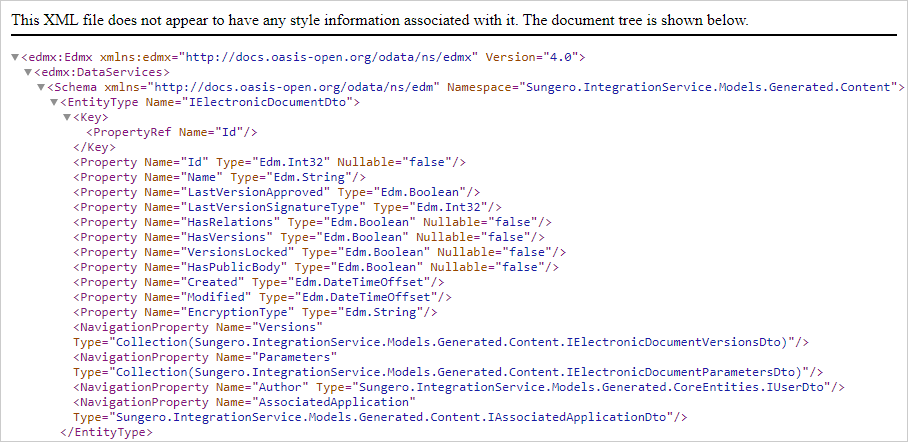Viewport: 908px width, 442px height.
Task: Collapse the Schema element triangle
Action: coord(41,88)
